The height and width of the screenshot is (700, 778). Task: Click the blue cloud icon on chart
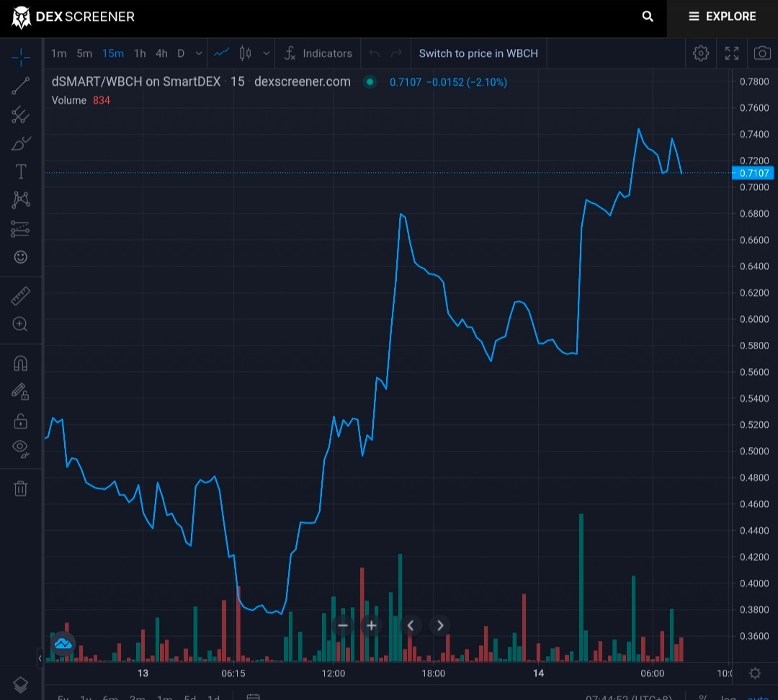63,644
